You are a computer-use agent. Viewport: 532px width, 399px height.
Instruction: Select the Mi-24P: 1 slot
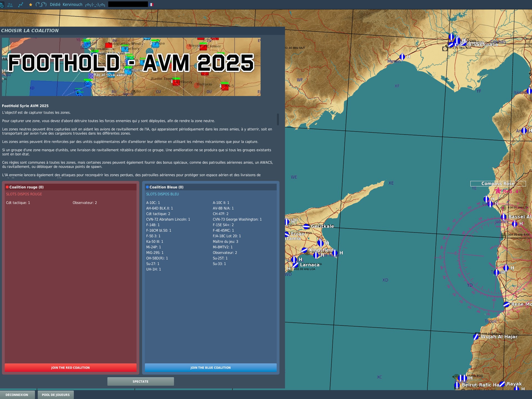pyautogui.click(x=154, y=247)
